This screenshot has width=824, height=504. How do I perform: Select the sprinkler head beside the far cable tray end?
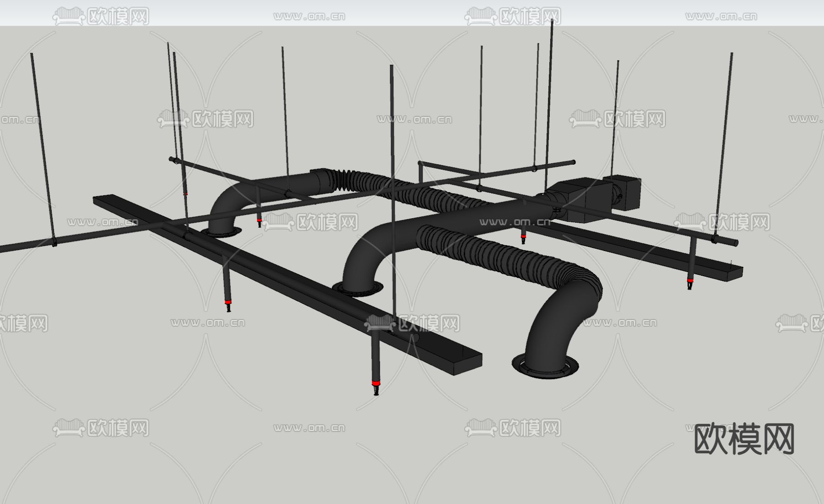(x=690, y=283)
